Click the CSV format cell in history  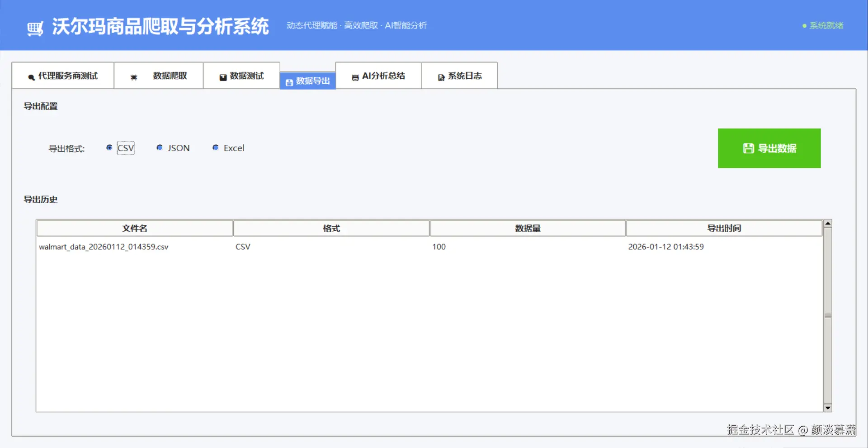[x=243, y=247]
